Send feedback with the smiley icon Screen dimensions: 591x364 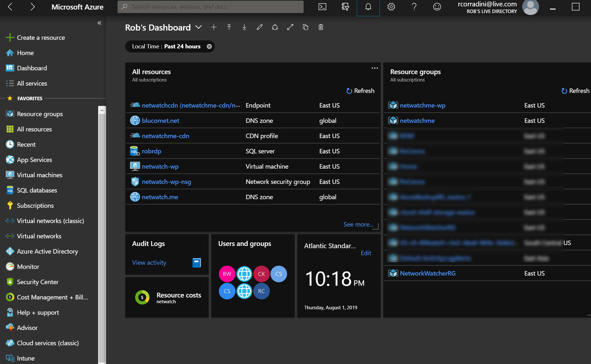[x=437, y=7]
